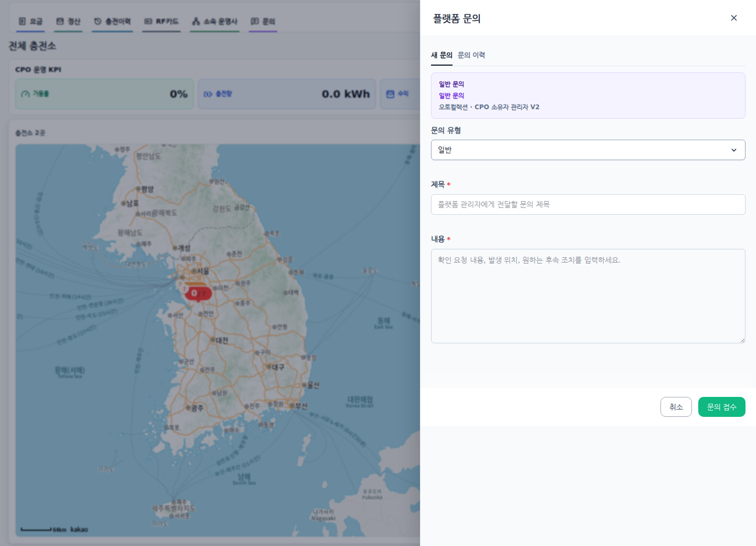Click the 플랫폼 문의 panel heading

(x=457, y=18)
